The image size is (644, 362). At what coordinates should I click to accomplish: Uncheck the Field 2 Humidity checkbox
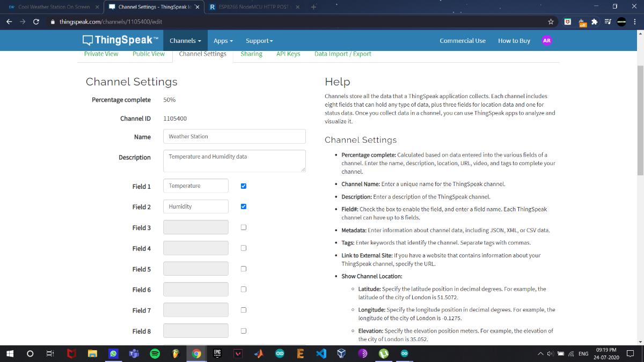[x=244, y=206]
